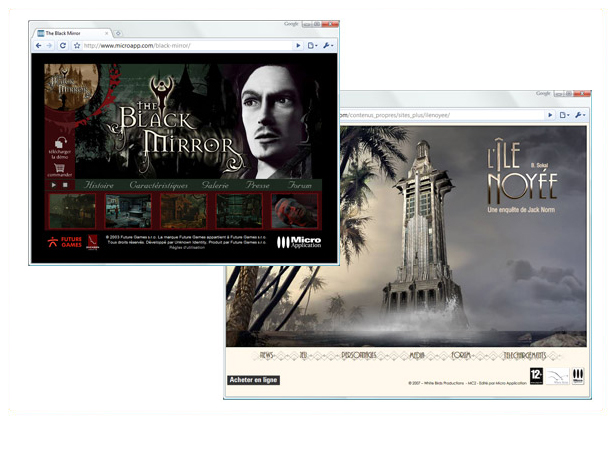This screenshot has height=450, width=612.
Task: Click the forward arrow in the Black Mirror browser
Action: tap(49, 46)
